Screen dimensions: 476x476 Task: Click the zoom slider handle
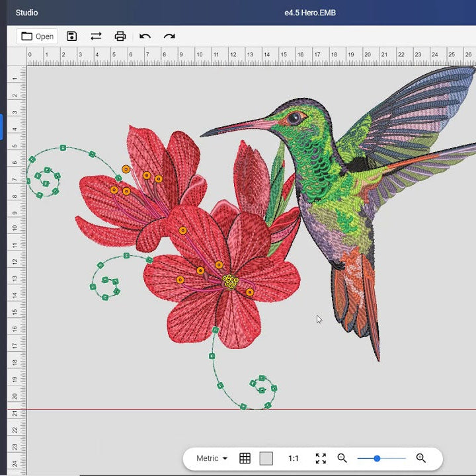(377, 458)
